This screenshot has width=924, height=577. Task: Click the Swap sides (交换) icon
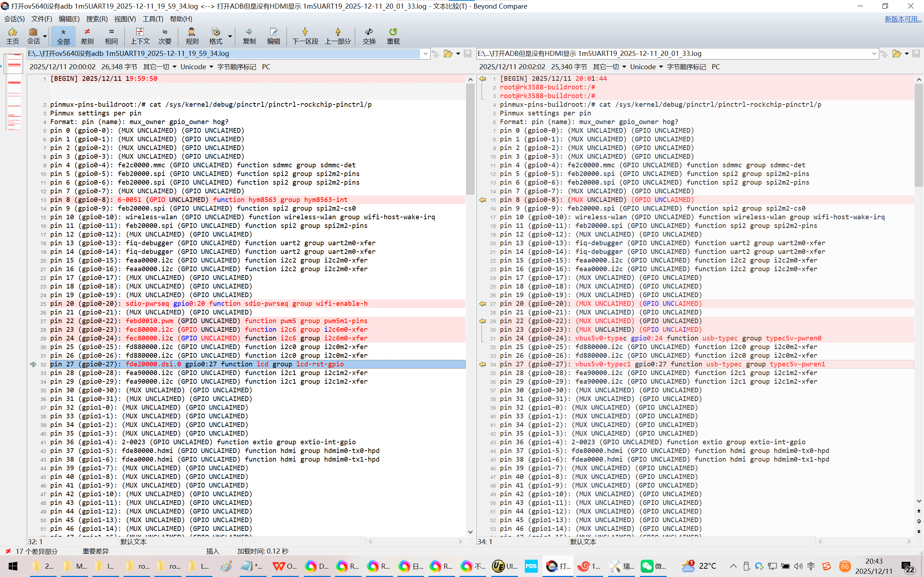tap(369, 36)
